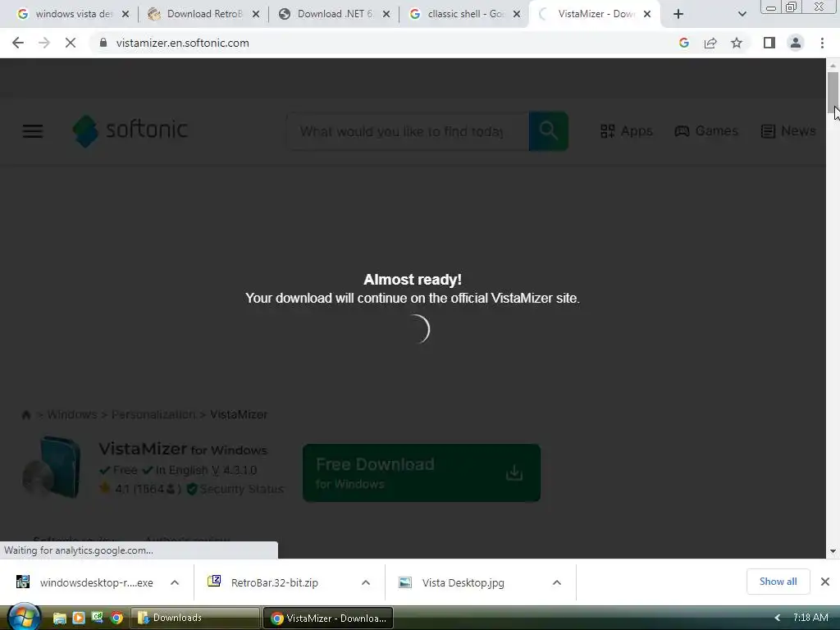840x630 pixels.
Task: Go back using the browser back arrow
Action: (x=18, y=43)
